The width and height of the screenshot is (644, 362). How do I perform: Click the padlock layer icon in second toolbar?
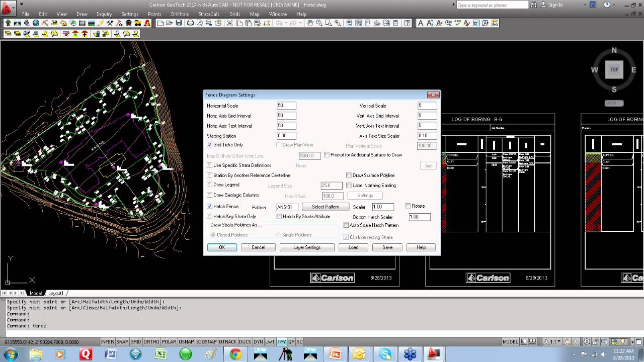click(x=96, y=34)
